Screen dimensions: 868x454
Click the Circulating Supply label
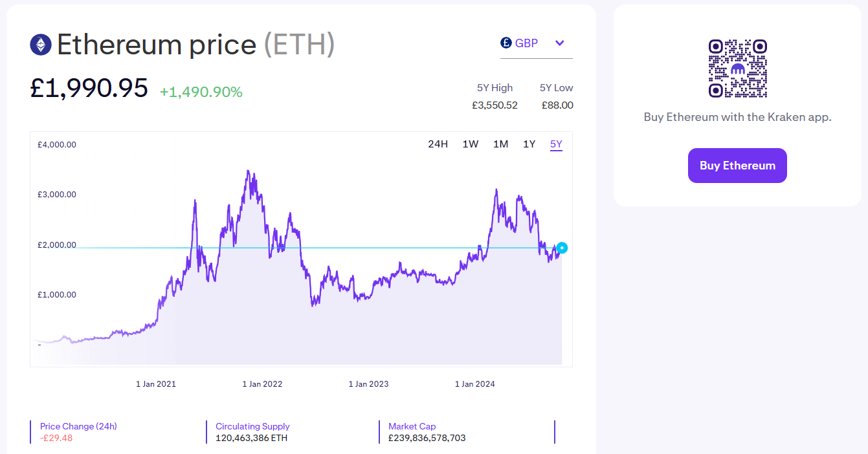[252, 426]
